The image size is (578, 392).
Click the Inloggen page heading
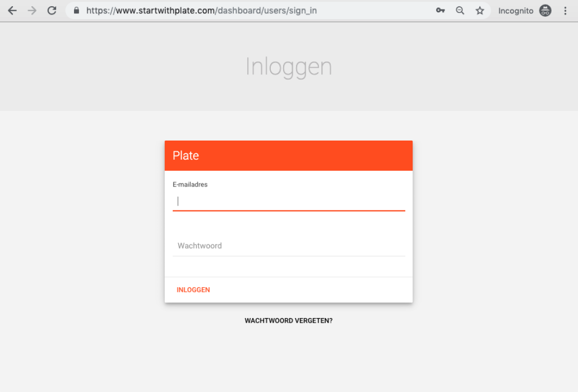point(289,67)
